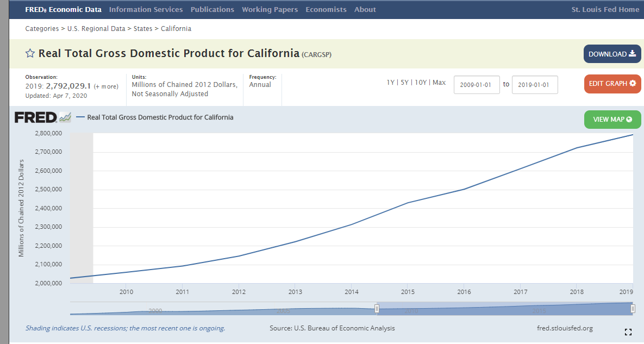Click the 2015 x-axis label
The height and width of the screenshot is (344, 644).
[408, 292]
